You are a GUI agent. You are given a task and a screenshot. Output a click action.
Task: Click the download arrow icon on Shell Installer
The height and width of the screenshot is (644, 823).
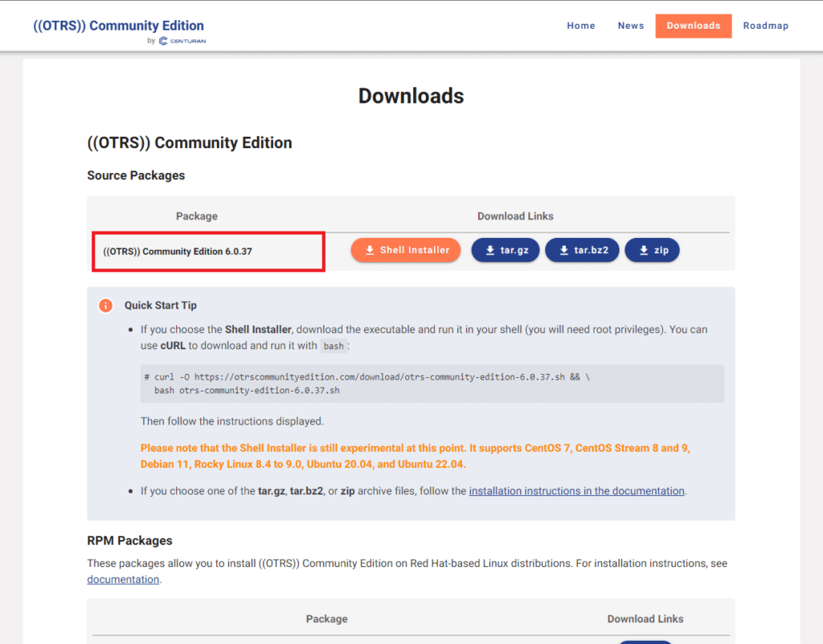tap(370, 250)
